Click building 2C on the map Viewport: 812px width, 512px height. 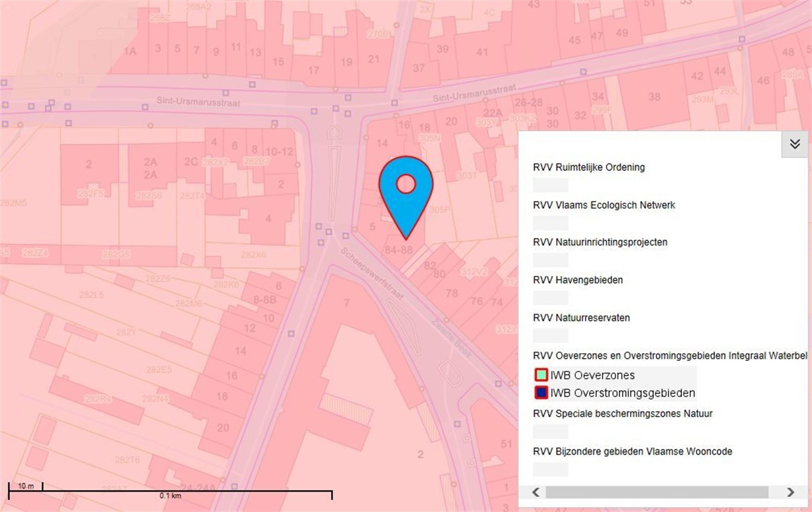(190, 161)
